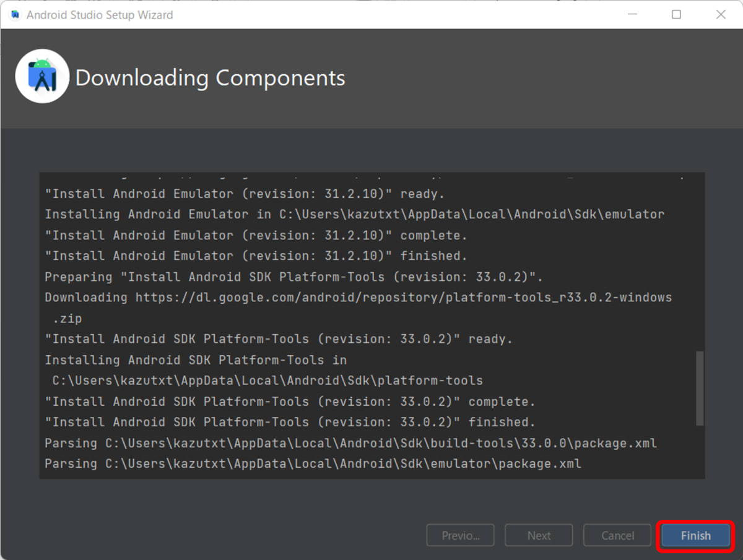Close the Setup Wizard window
This screenshot has height=560, width=743.
[721, 14]
